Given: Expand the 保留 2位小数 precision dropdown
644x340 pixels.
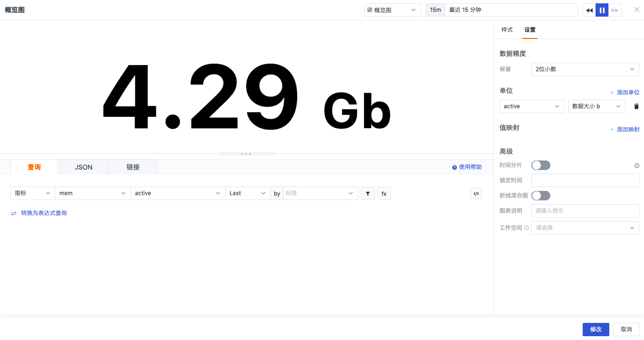Looking at the screenshot, I should 585,69.
